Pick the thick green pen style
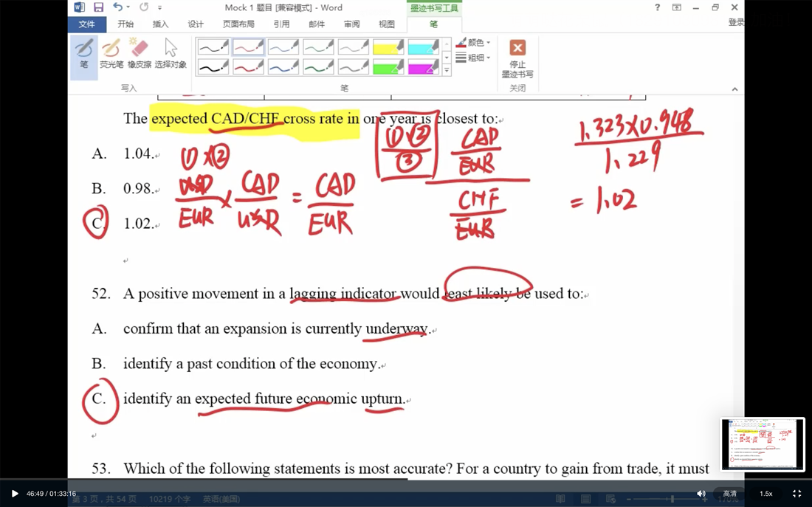The image size is (812, 507). coord(318,66)
